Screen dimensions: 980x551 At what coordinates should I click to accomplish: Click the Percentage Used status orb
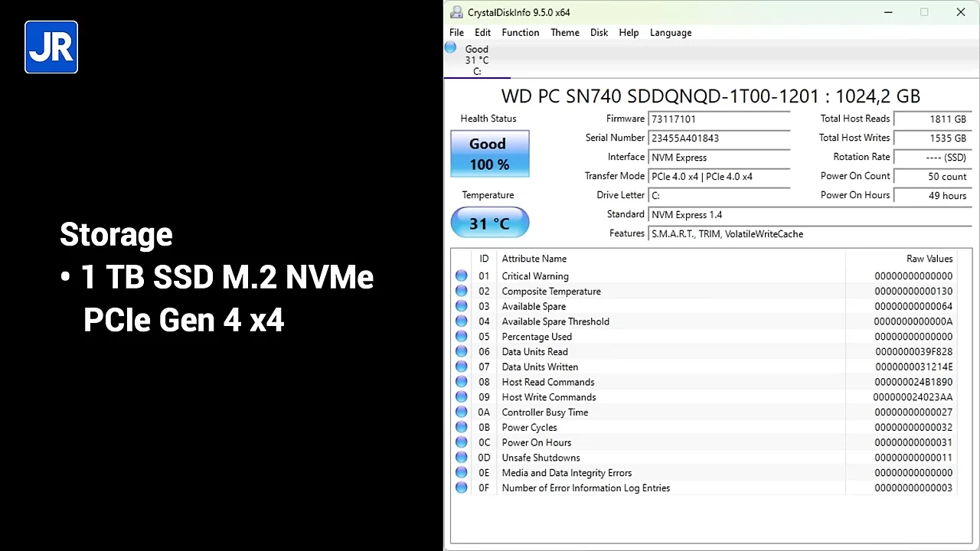pyautogui.click(x=461, y=337)
